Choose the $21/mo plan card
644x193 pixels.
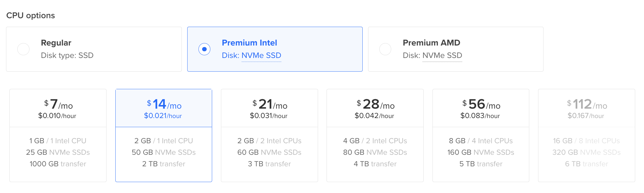click(269, 135)
